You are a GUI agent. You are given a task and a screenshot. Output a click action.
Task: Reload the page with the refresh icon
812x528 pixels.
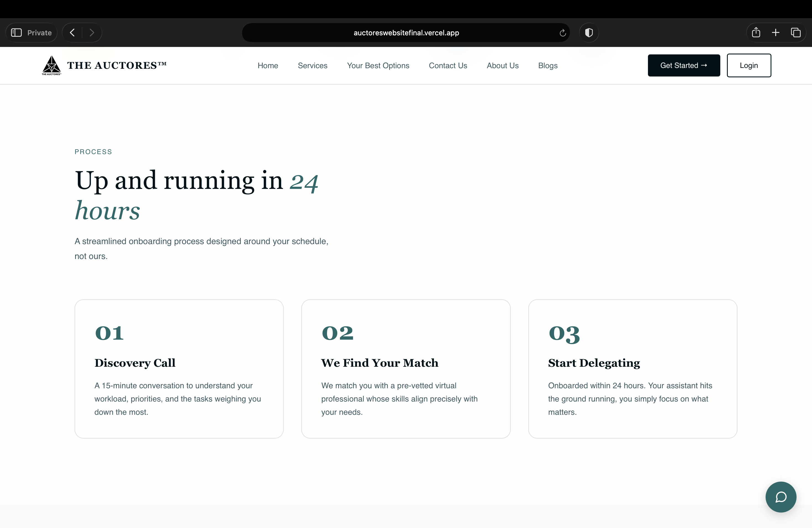click(x=563, y=33)
